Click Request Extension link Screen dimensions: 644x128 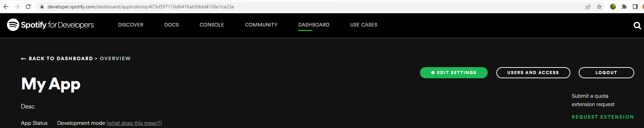tap(603, 117)
